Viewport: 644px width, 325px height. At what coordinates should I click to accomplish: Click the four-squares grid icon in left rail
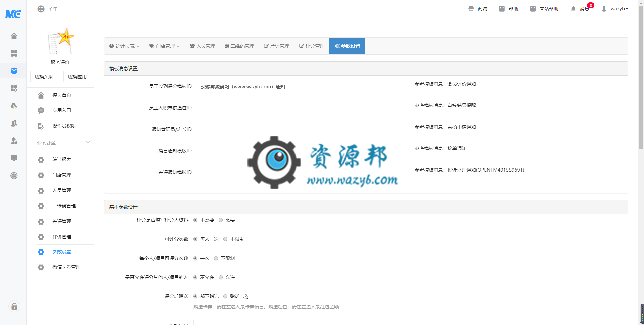14,53
